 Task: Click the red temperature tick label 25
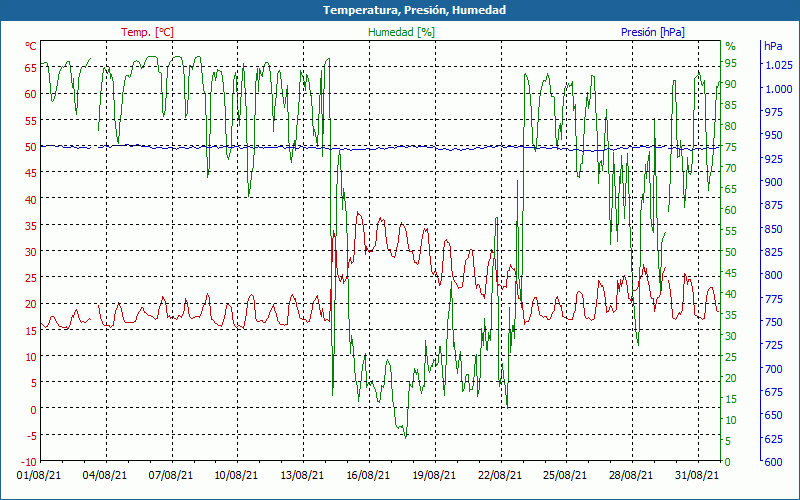(x=31, y=278)
